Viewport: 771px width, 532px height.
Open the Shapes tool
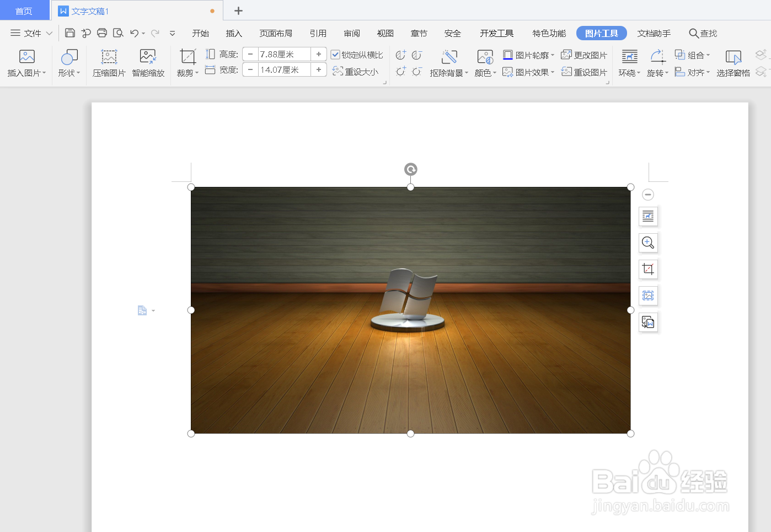click(x=69, y=63)
